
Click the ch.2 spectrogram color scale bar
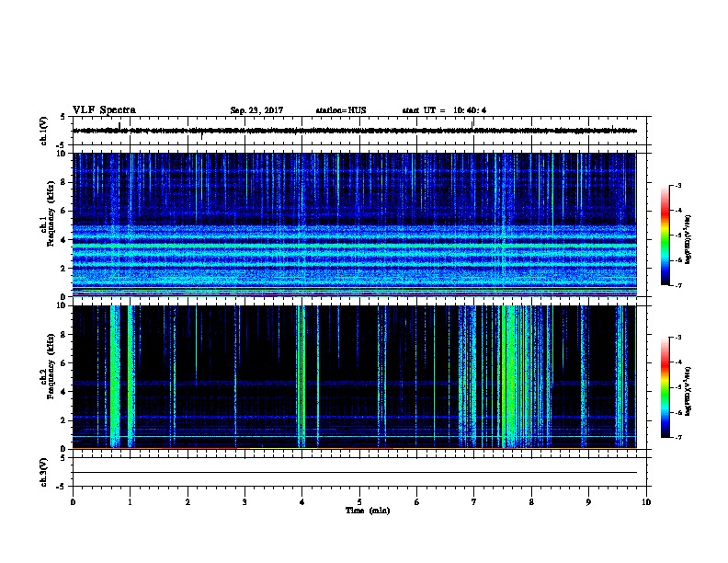tap(665, 387)
